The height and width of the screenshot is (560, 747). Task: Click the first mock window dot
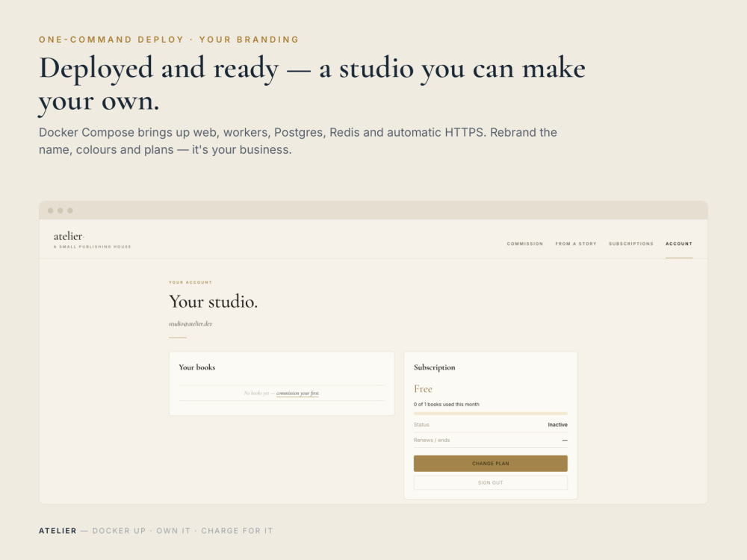[x=51, y=211]
